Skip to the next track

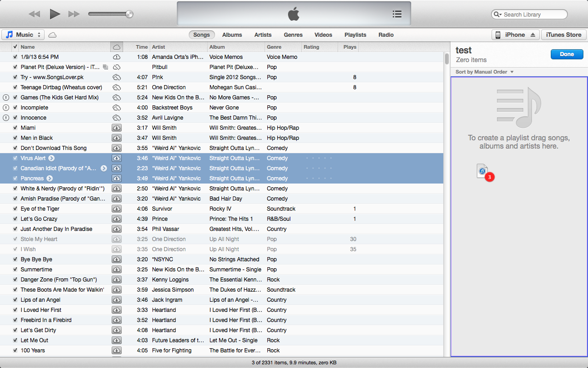74,14
